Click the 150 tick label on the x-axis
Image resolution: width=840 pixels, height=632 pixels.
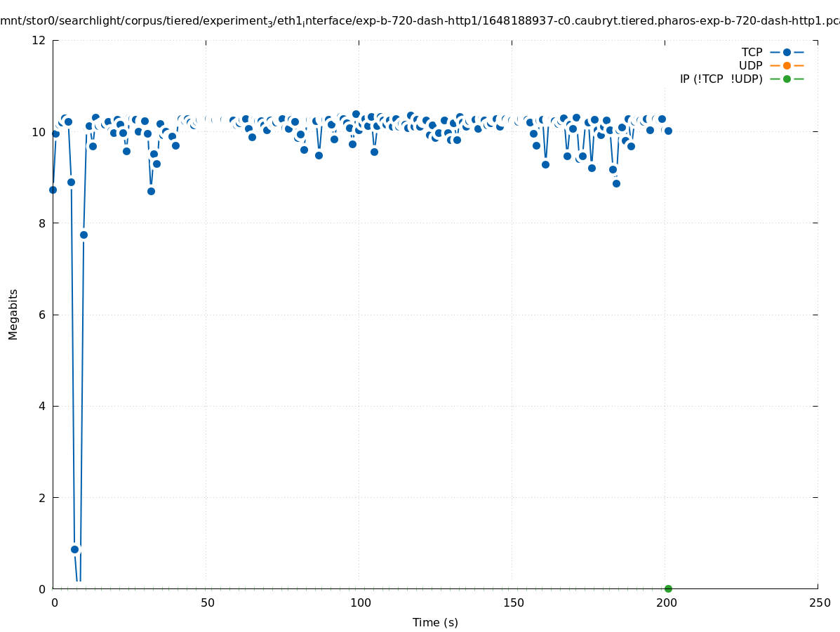tap(512, 603)
